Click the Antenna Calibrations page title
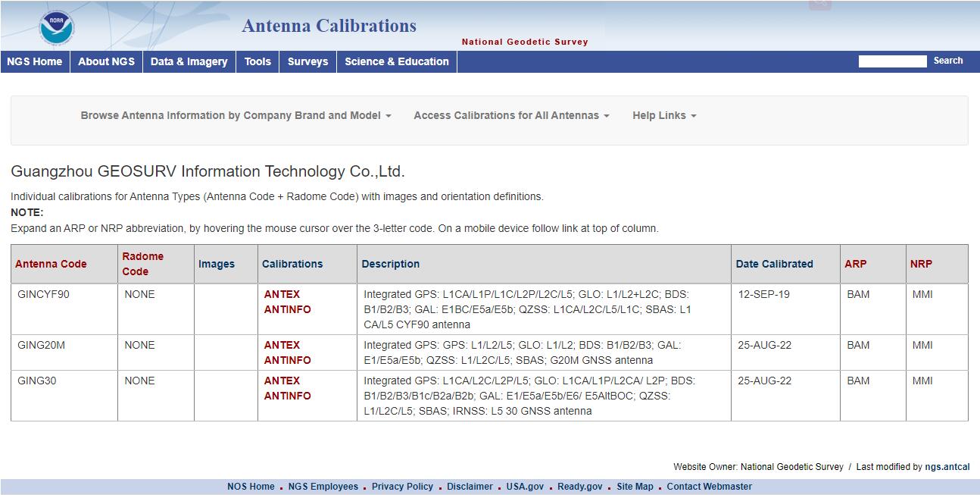Screen dimensions: 980x495 (329, 25)
